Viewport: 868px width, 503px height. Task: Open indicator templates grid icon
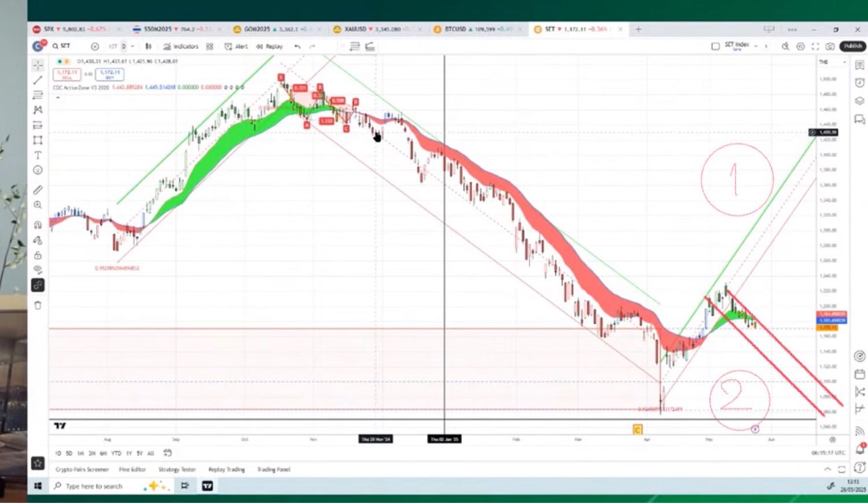[x=209, y=46]
